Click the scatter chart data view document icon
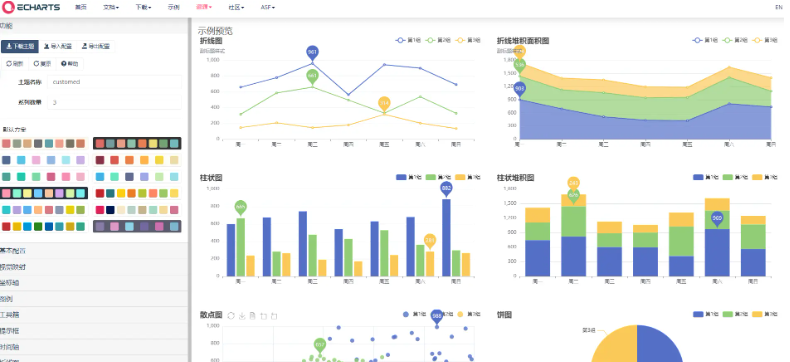The image size is (790, 362). (x=252, y=316)
